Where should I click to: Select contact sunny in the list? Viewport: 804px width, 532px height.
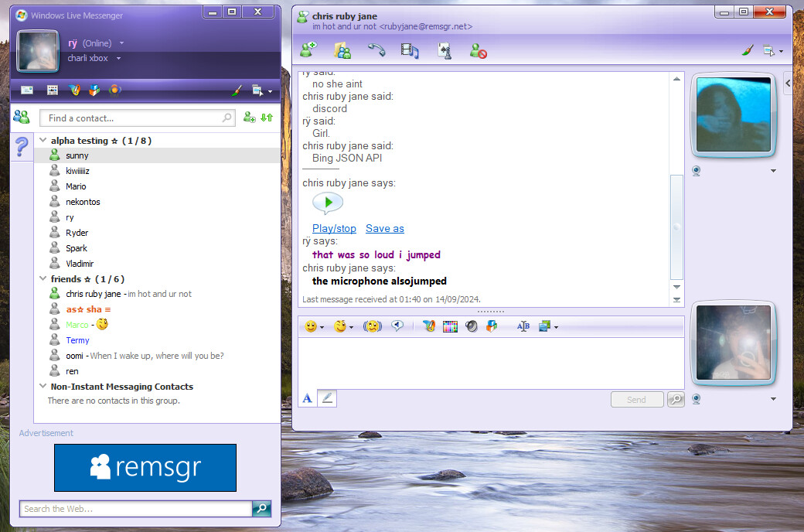click(x=77, y=155)
